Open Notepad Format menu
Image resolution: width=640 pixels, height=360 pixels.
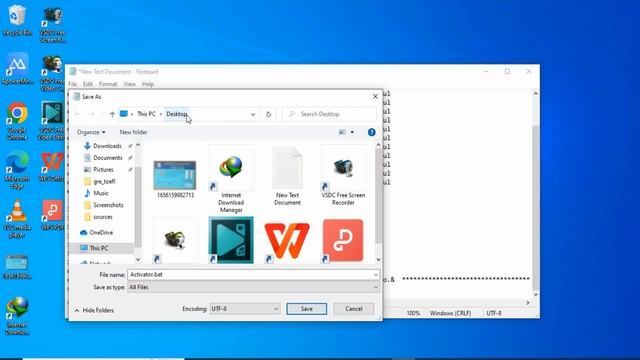tap(108, 84)
